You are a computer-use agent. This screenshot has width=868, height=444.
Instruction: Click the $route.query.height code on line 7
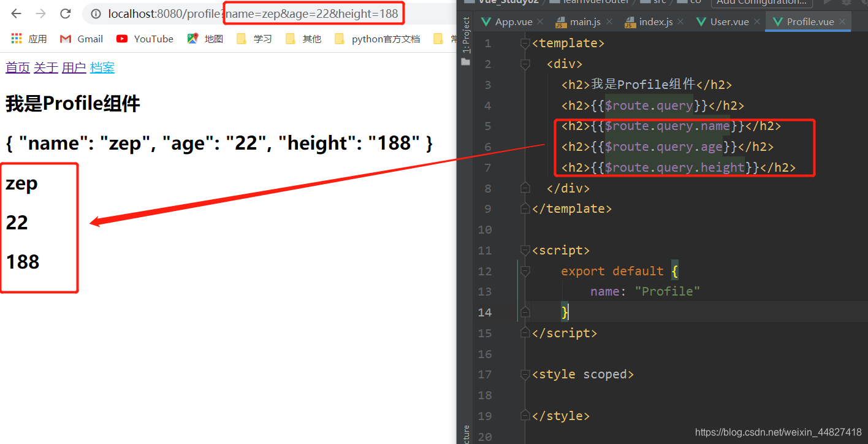click(675, 167)
